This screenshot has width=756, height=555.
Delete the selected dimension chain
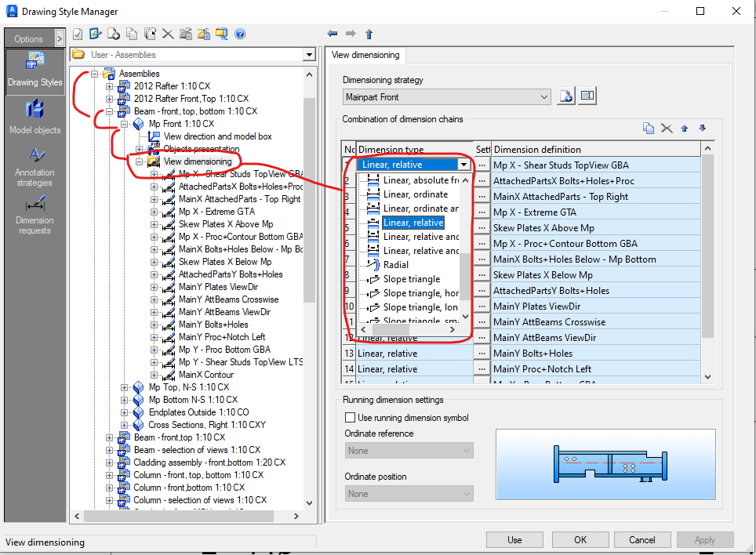tap(667, 128)
